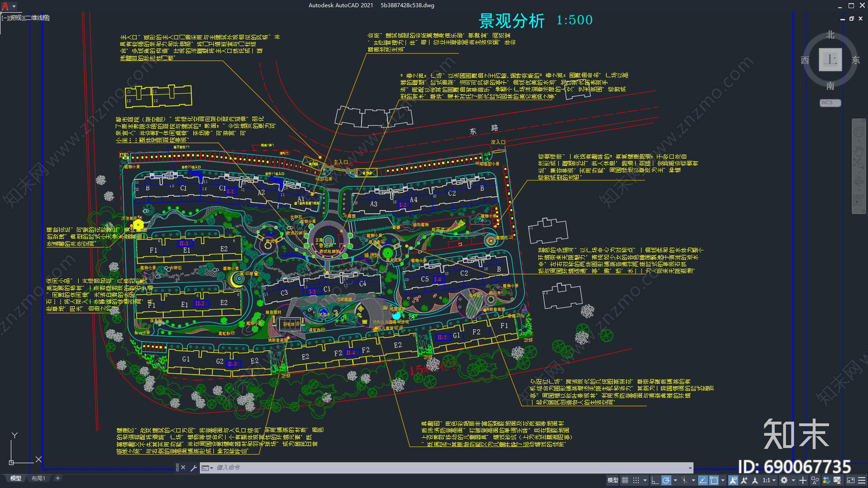Click the Isolate Objects icon in the status bar
The width and height of the screenshot is (868, 488).
pyautogui.click(x=814, y=480)
